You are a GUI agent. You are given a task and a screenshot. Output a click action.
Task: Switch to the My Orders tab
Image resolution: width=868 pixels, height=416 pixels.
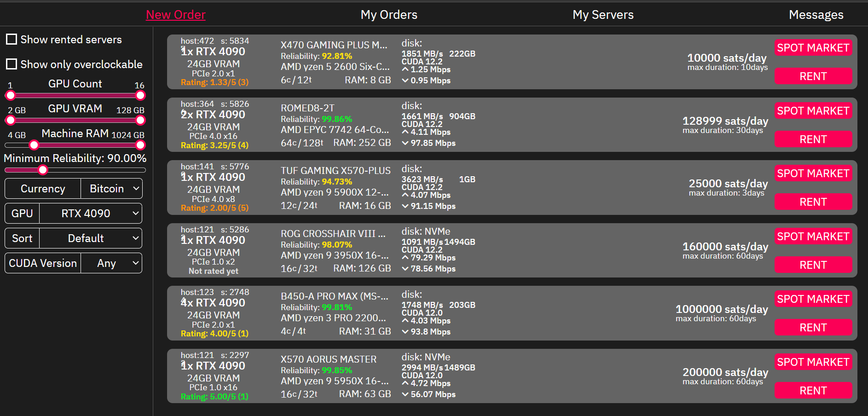[x=389, y=15]
